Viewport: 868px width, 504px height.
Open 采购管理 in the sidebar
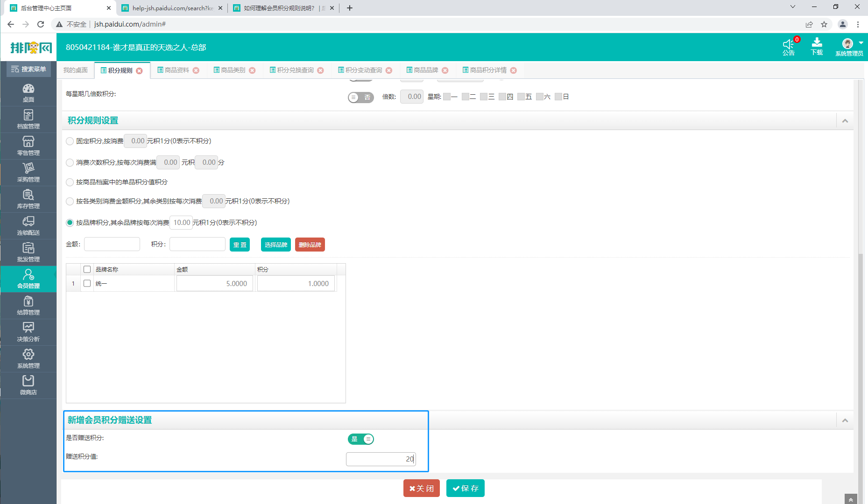(x=28, y=173)
